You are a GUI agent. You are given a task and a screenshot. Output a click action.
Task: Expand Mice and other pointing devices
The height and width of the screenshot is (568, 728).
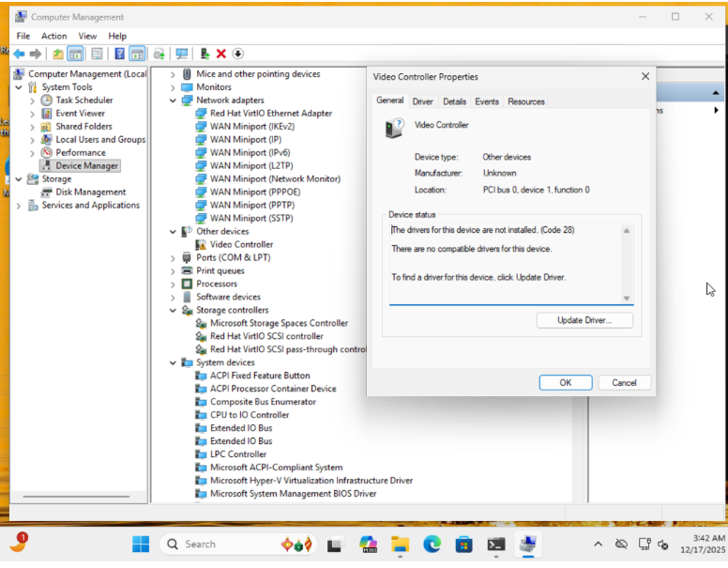173,74
